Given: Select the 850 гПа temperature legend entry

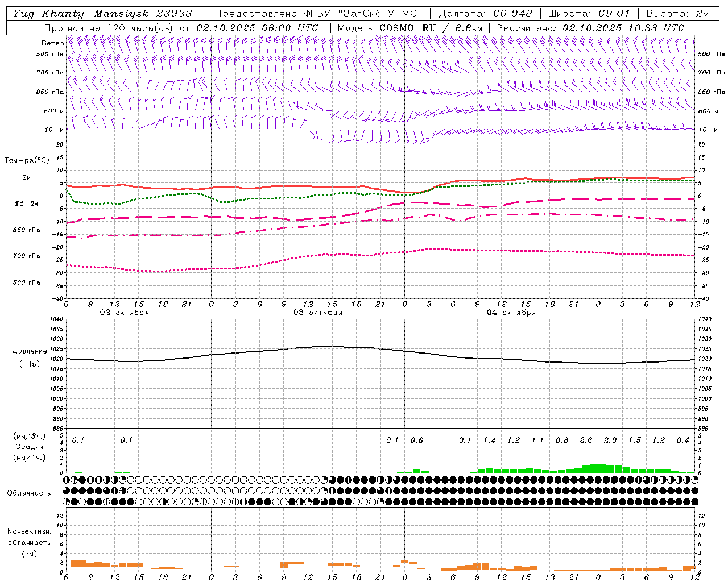Looking at the screenshot, I should click(27, 230).
